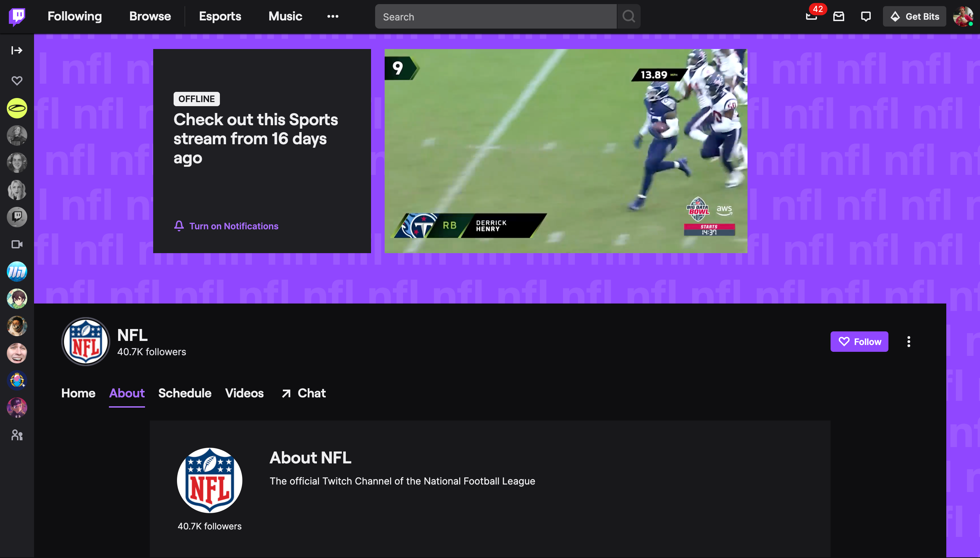Open the friends search icon in sidebar
Screen dimensions: 980x558
tap(17, 434)
